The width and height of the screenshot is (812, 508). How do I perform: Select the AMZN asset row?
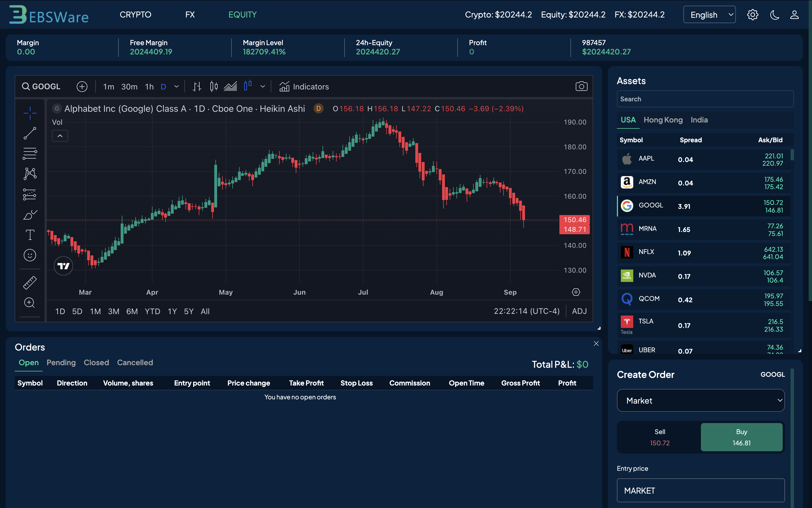click(704, 183)
